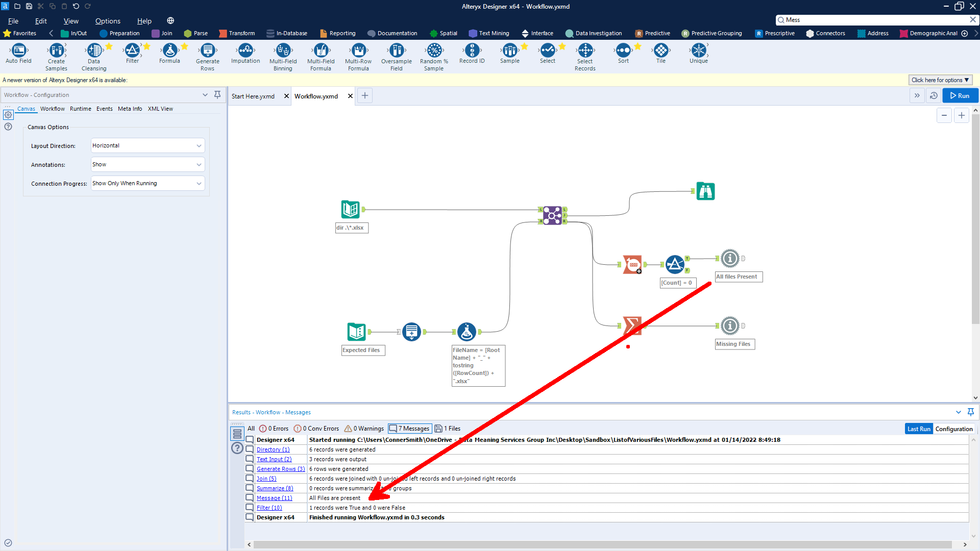This screenshot has height=551, width=980.
Task: Expand the Click here for options menu
Action: click(x=940, y=80)
